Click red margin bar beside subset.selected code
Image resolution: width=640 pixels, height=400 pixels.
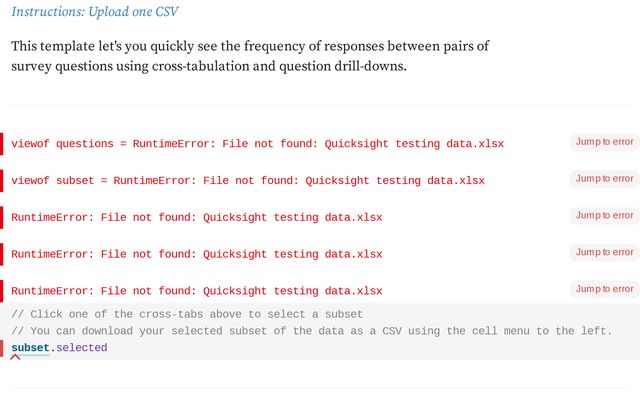click(2, 348)
